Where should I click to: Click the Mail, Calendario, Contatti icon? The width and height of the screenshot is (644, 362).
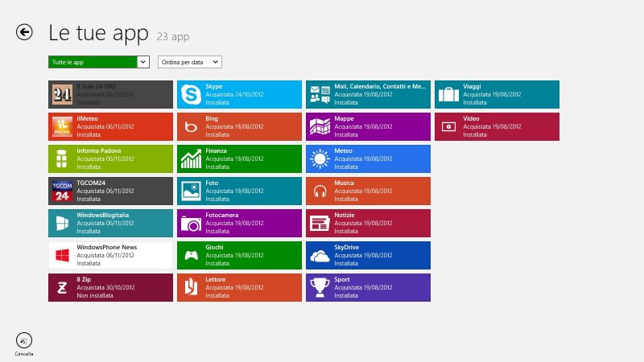click(320, 94)
